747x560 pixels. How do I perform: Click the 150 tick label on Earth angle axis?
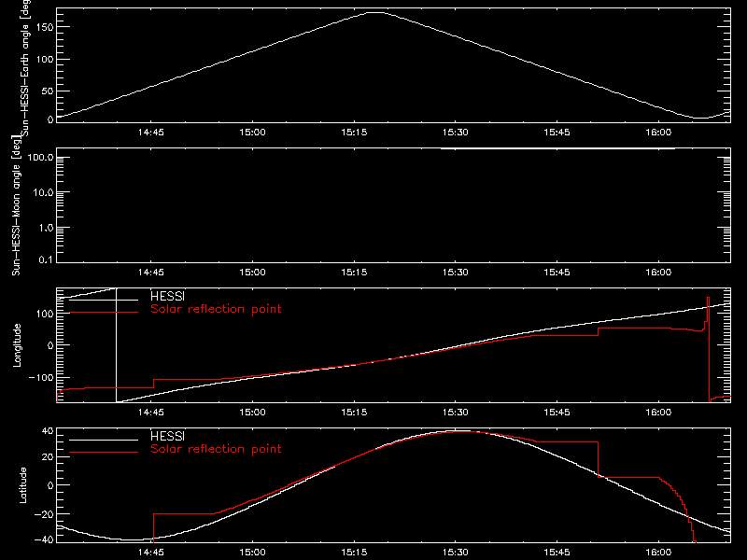(x=44, y=27)
